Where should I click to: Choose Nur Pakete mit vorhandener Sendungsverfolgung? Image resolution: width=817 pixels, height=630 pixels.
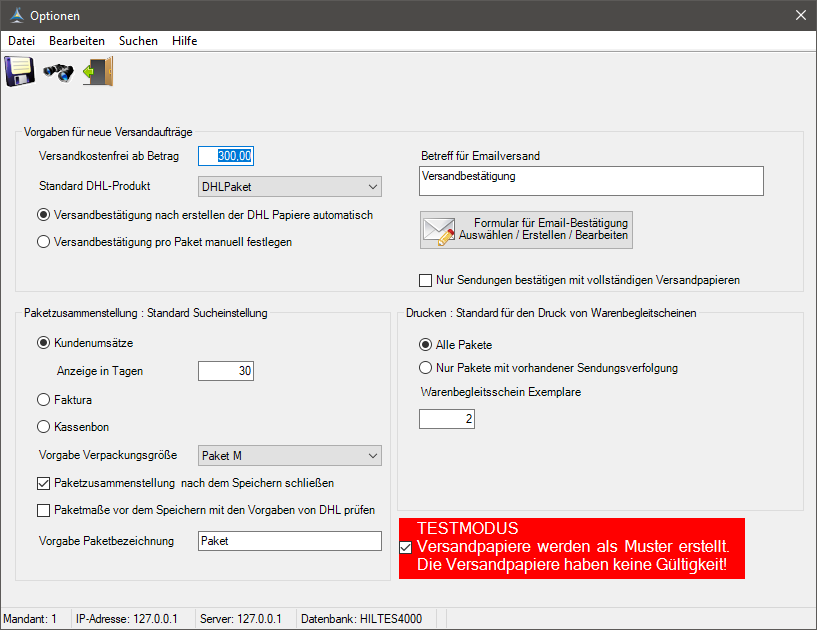click(x=426, y=367)
